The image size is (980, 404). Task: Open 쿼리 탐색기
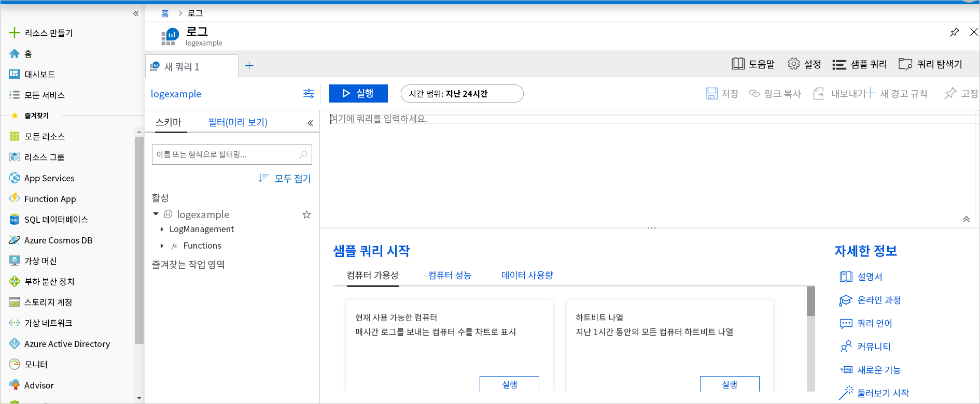coord(930,64)
